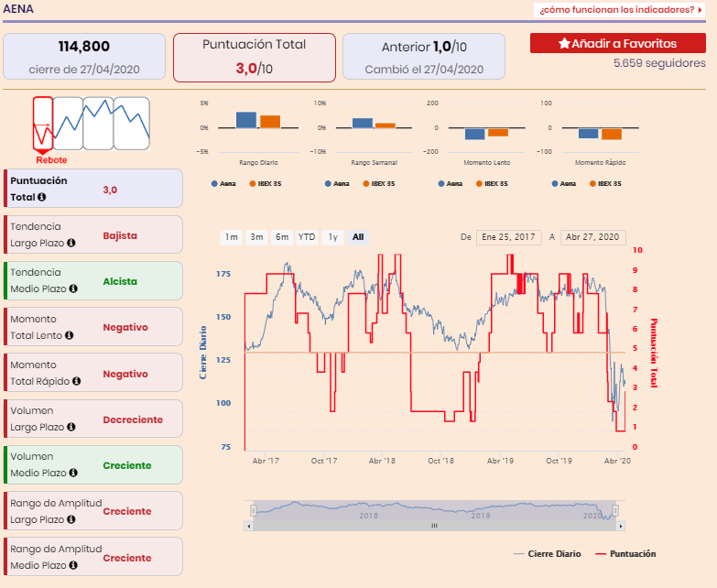Screen dimensions: 717x588
Task: Click left arrow of chart navigator scrollbar
Action: pos(248,526)
